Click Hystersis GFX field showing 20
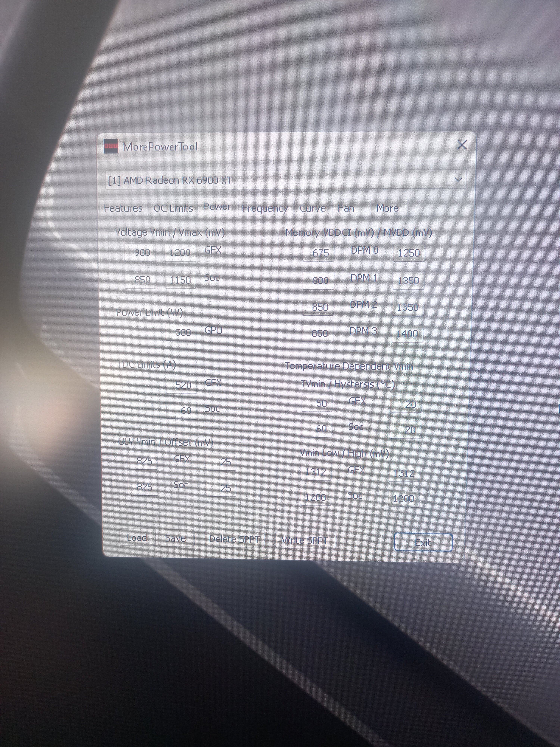This screenshot has height=747, width=560. click(x=406, y=404)
